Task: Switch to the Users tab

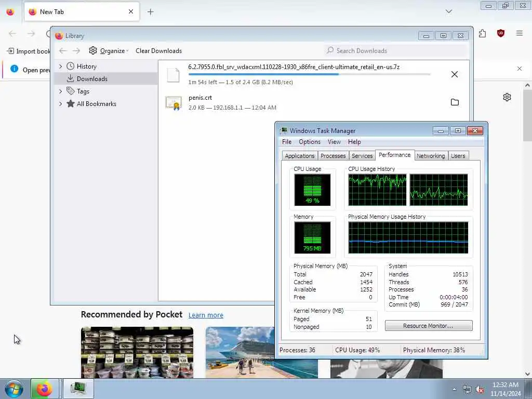Action: tap(458, 156)
